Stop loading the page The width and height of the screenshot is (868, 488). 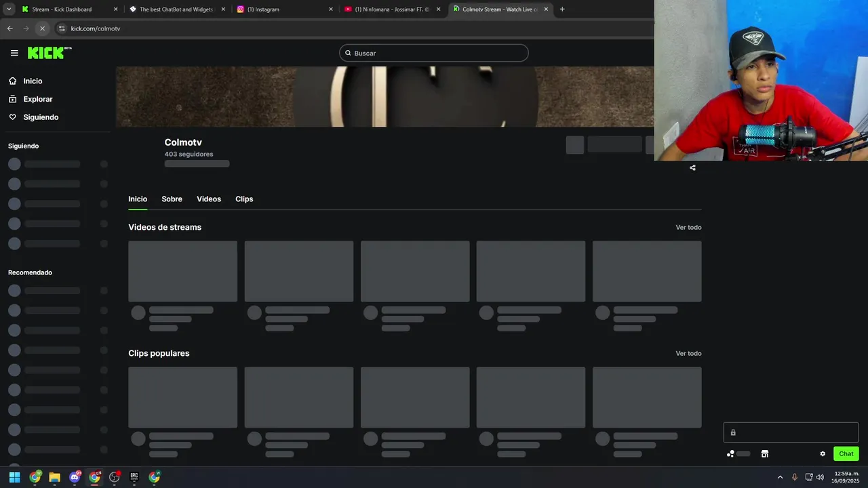point(42,28)
